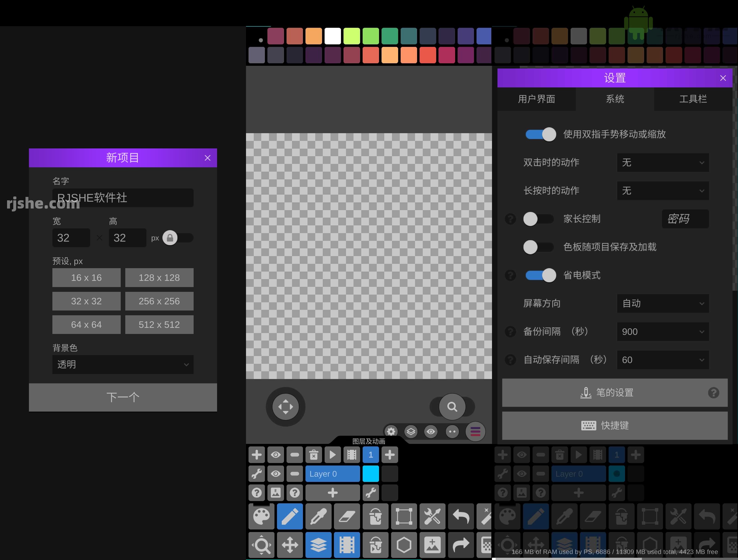This screenshot has height=560, width=738.
Task: Click the import image icon with plus sign in the undimmed toolbar
Action: coord(432,545)
